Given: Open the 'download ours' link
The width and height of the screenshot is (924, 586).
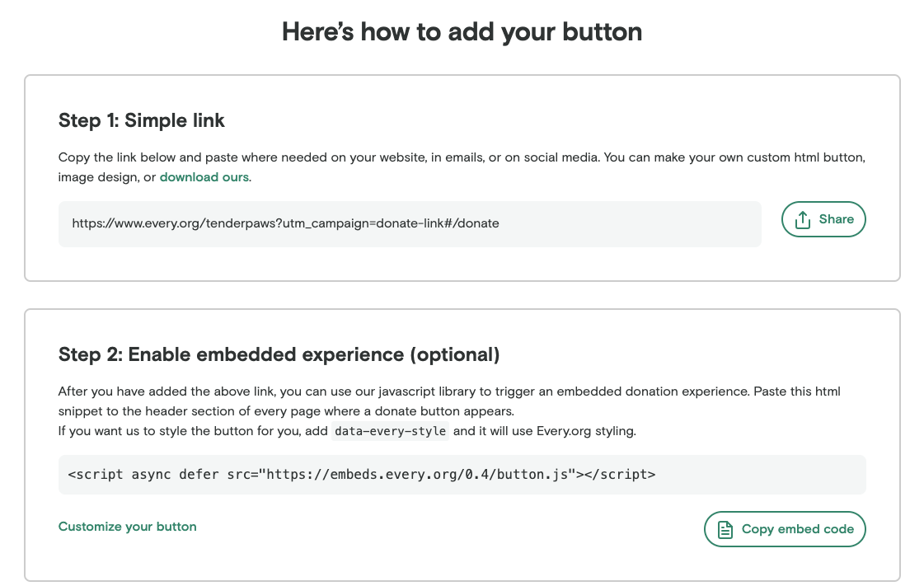Looking at the screenshot, I should (204, 177).
